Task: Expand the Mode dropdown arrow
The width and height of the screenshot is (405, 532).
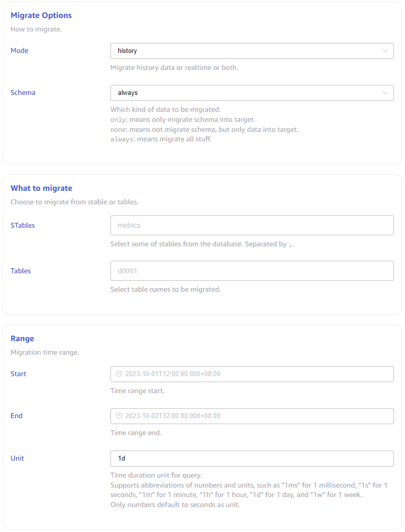Action: pos(385,51)
